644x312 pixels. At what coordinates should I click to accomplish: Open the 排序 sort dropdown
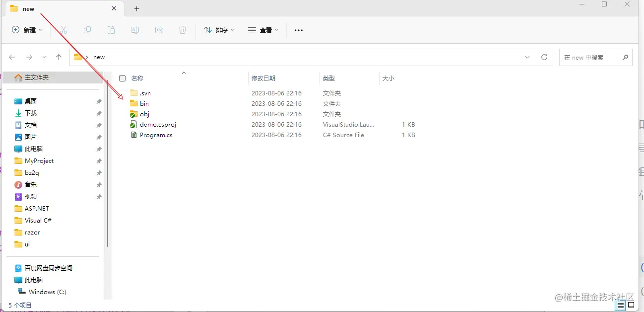(219, 30)
